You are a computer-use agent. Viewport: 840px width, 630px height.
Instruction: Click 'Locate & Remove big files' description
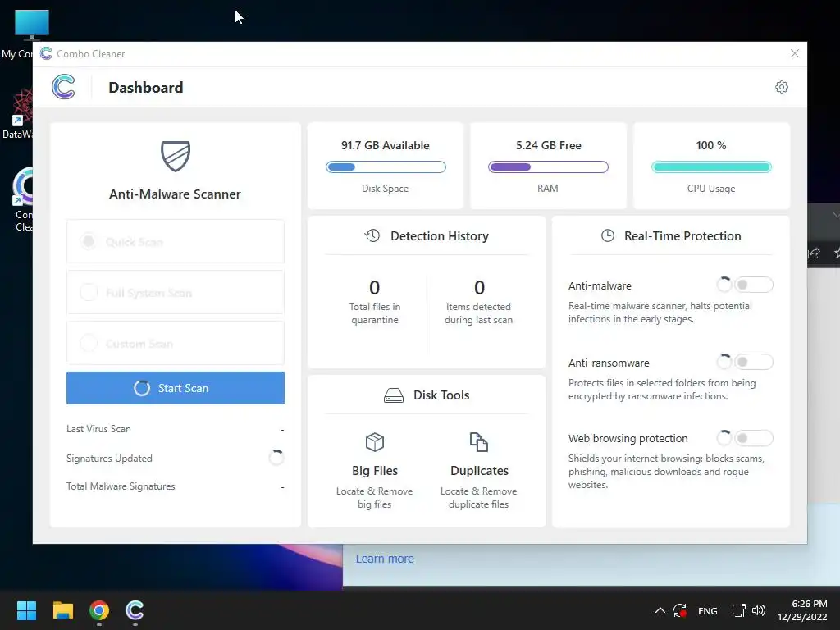click(x=374, y=498)
